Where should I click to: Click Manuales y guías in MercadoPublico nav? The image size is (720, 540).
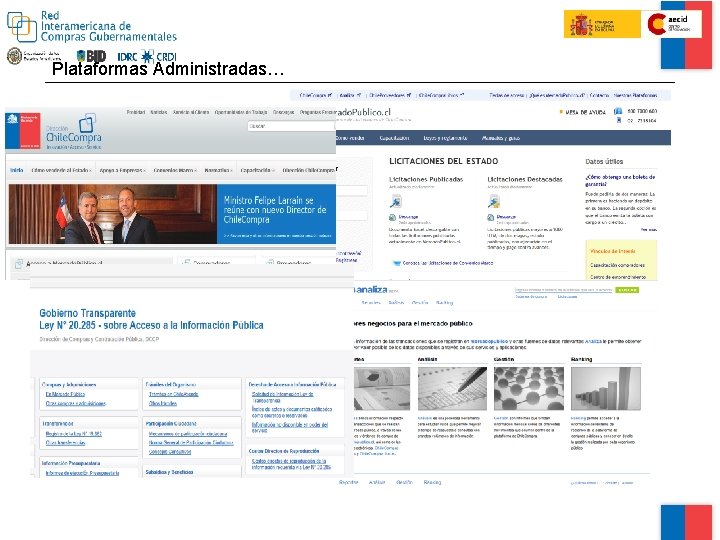501,138
